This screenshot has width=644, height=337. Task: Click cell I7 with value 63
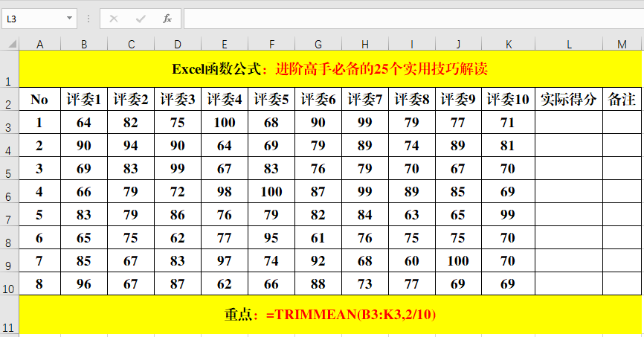pyautogui.click(x=411, y=214)
